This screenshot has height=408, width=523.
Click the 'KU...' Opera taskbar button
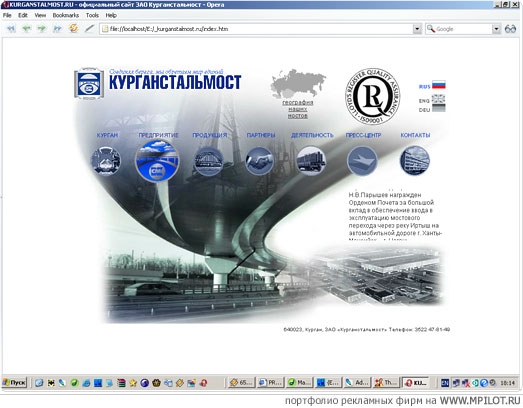pyautogui.click(x=415, y=383)
